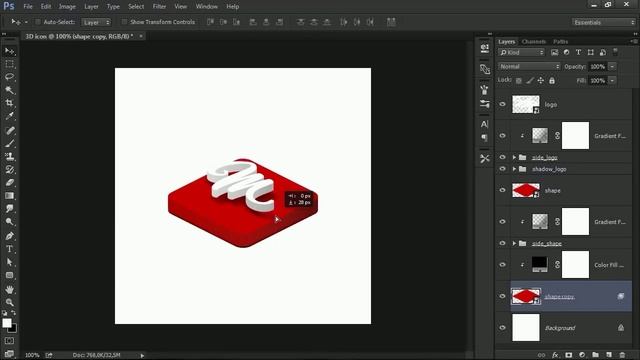Select the Healing Brush tool
The height and width of the screenshot is (360, 640).
(x=9, y=131)
